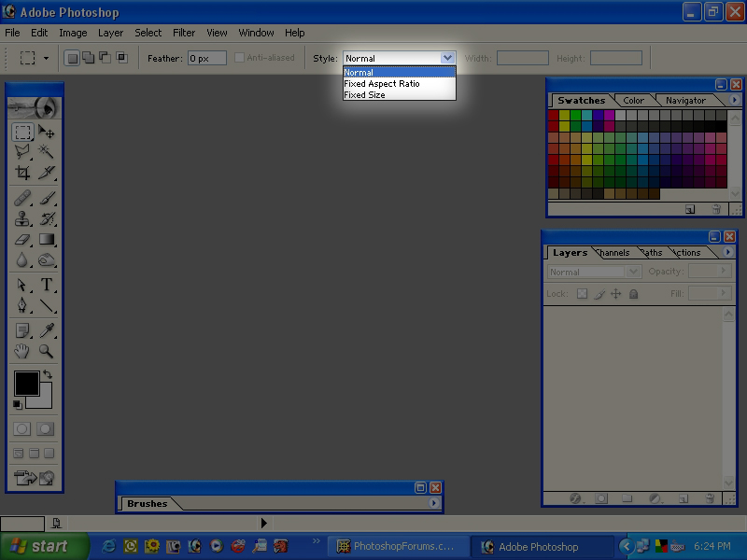Select the Move tool
Viewport: 747px width, 560px height.
pos(46,133)
